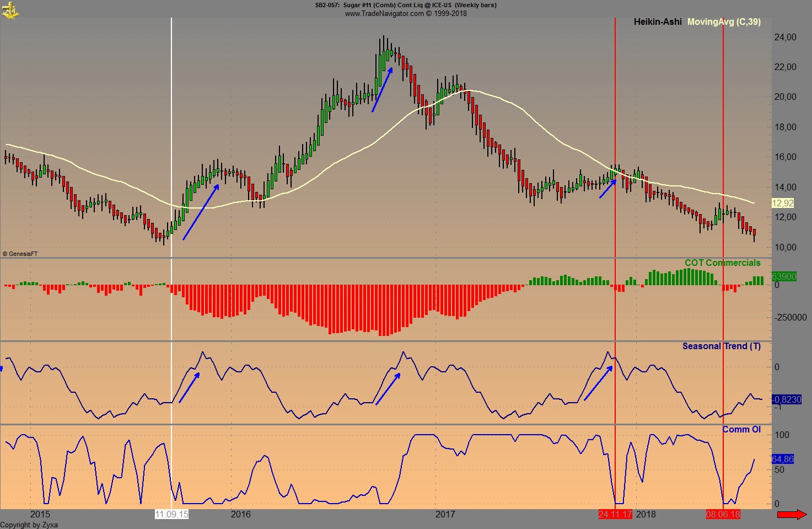Click the MovingAvg (C,39) indicator label
Viewport: 812px width, 529px height.
(724, 22)
